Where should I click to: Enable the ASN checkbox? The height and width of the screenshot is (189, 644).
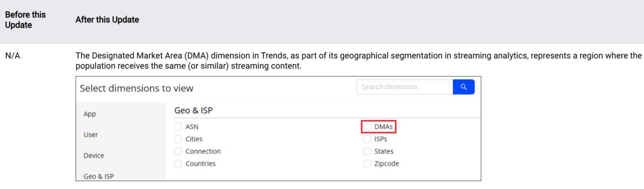click(x=178, y=127)
